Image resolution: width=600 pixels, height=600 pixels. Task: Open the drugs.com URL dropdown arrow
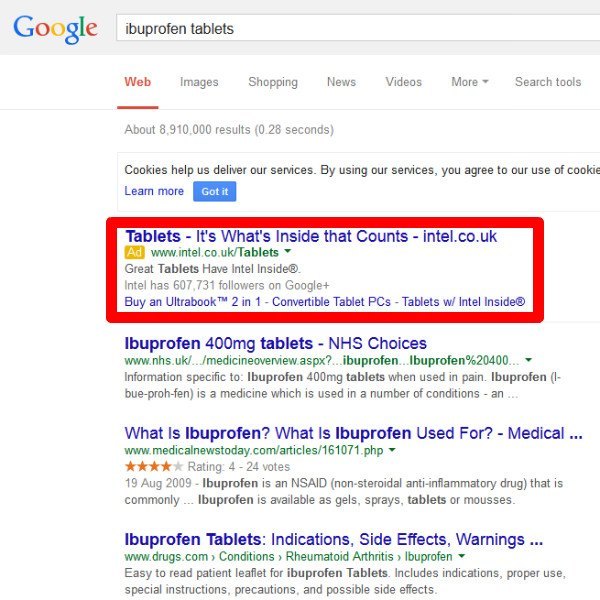pos(461,556)
